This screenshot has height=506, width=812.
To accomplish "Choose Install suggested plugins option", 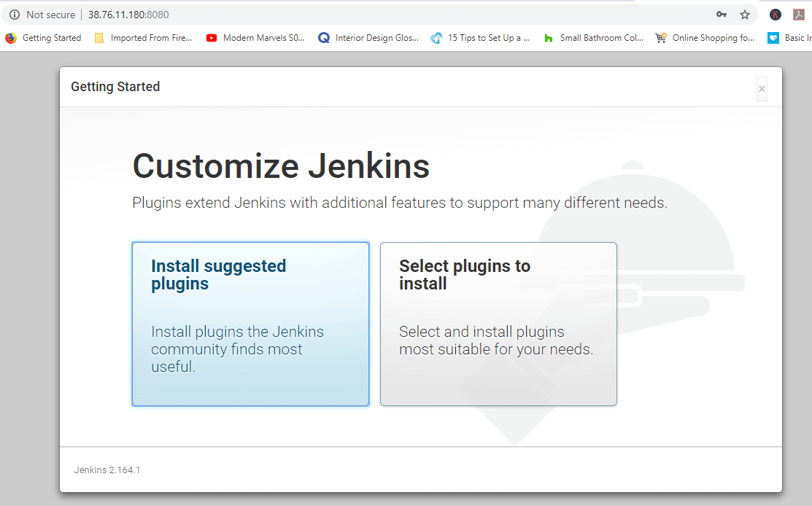I will point(251,324).
